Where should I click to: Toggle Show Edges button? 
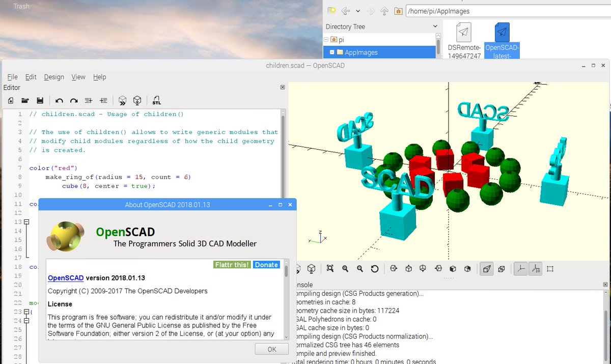[550, 269]
